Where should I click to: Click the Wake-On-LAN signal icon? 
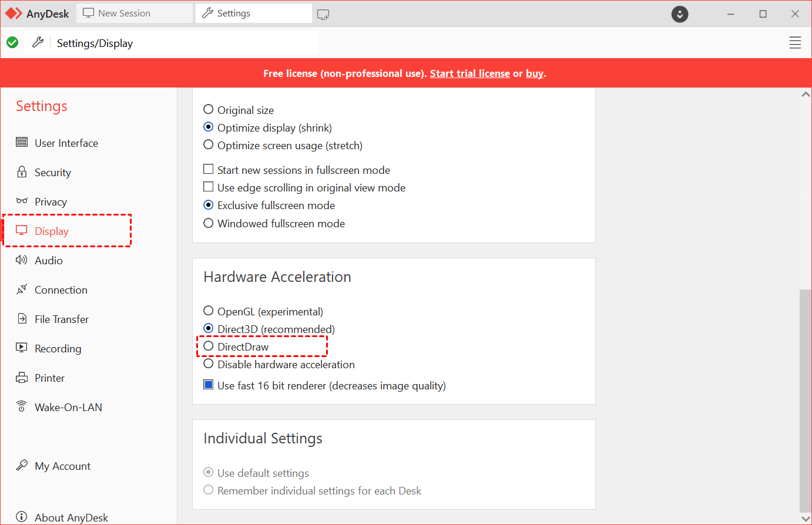coord(22,406)
